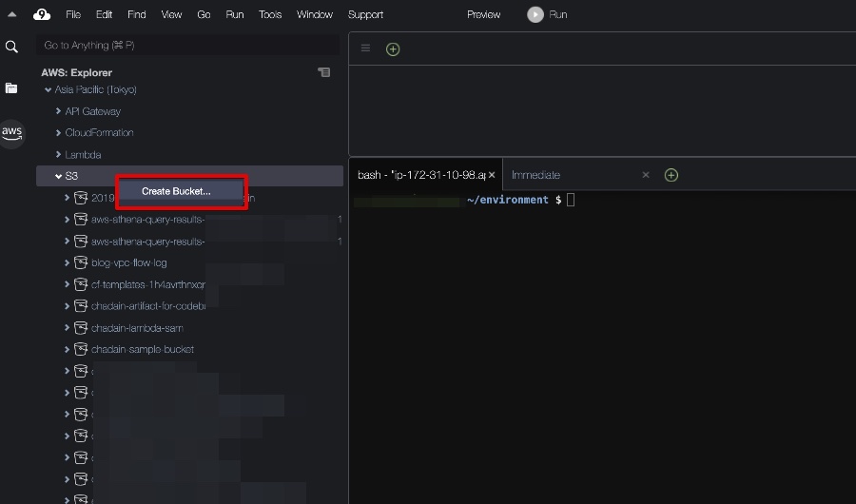Screen dimensions: 856x504
Task: Select the cf-templates bucket name
Action: click(x=148, y=284)
